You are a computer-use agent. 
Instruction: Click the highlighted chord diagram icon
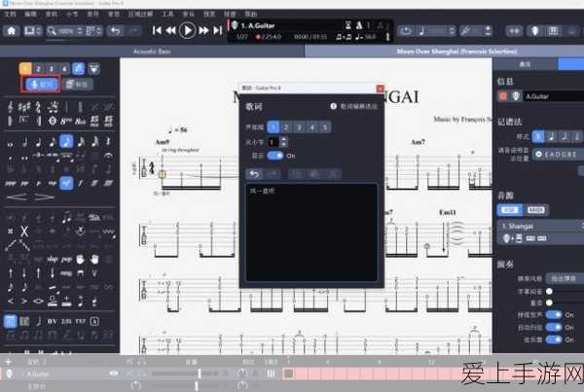10,321
